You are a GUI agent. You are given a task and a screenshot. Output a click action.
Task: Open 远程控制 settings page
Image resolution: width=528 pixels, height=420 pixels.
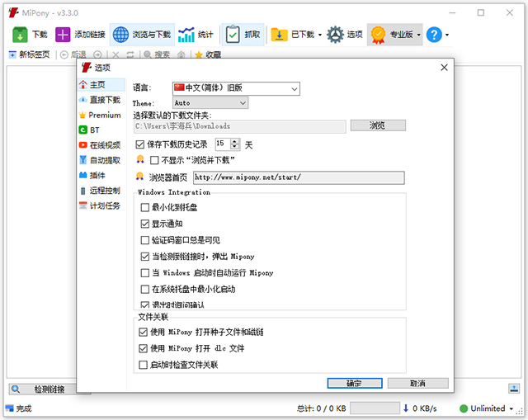click(101, 191)
